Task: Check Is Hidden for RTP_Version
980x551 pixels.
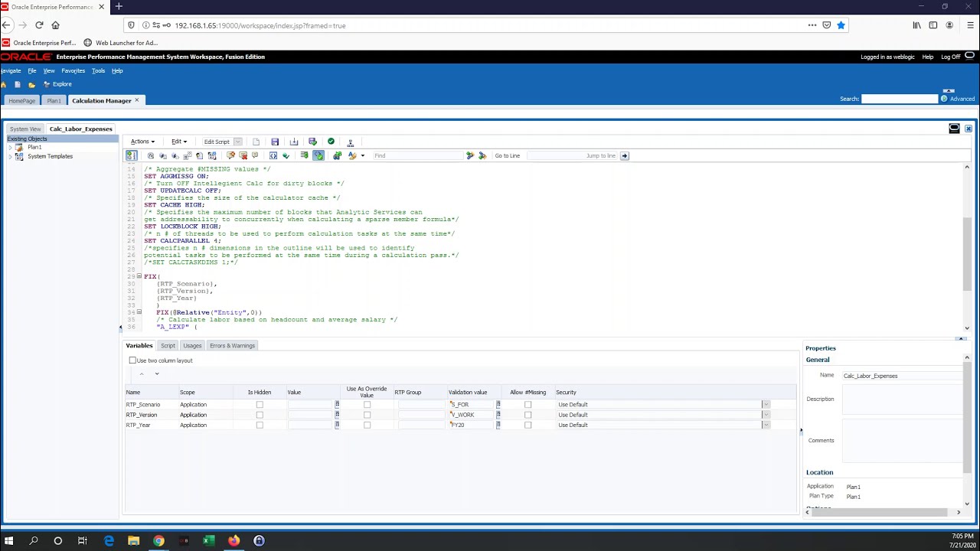Action: pyautogui.click(x=260, y=415)
